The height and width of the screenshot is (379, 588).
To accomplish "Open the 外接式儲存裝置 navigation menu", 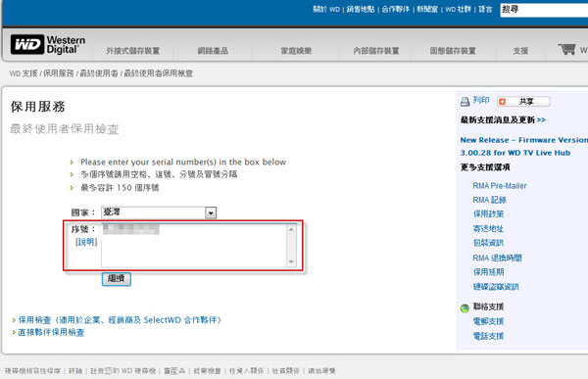I will pos(132,51).
